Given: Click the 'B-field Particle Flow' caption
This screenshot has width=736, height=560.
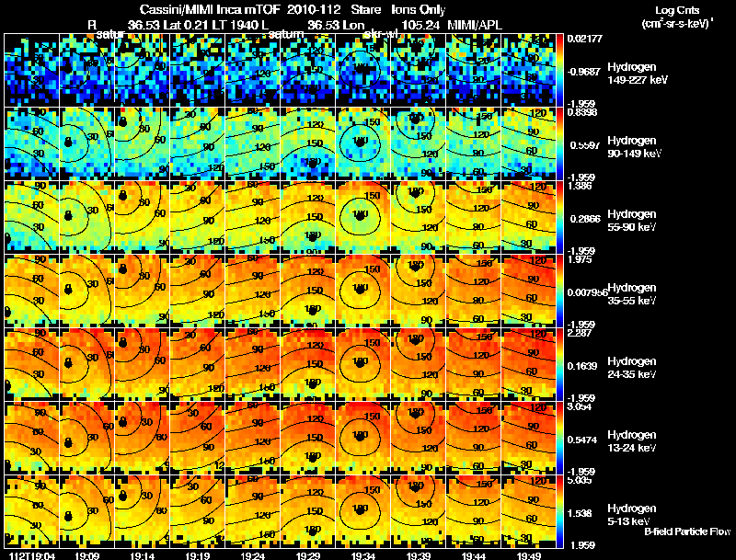Looking at the screenshot, I should click(687, 531).
